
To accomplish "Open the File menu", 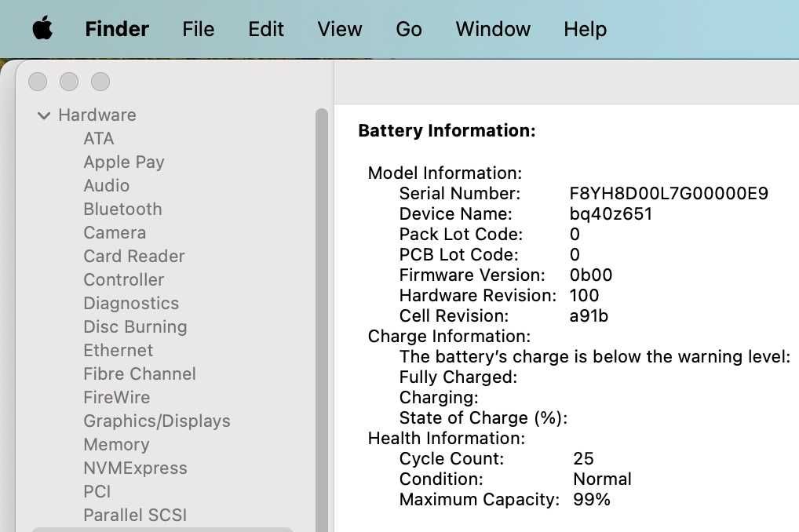I will coord(199,29).
